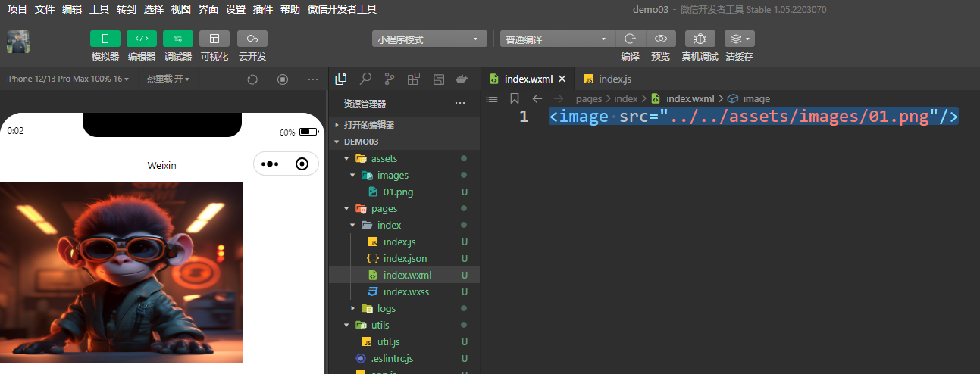Click the pages breadcrumb segment

(x=589, y=98)
